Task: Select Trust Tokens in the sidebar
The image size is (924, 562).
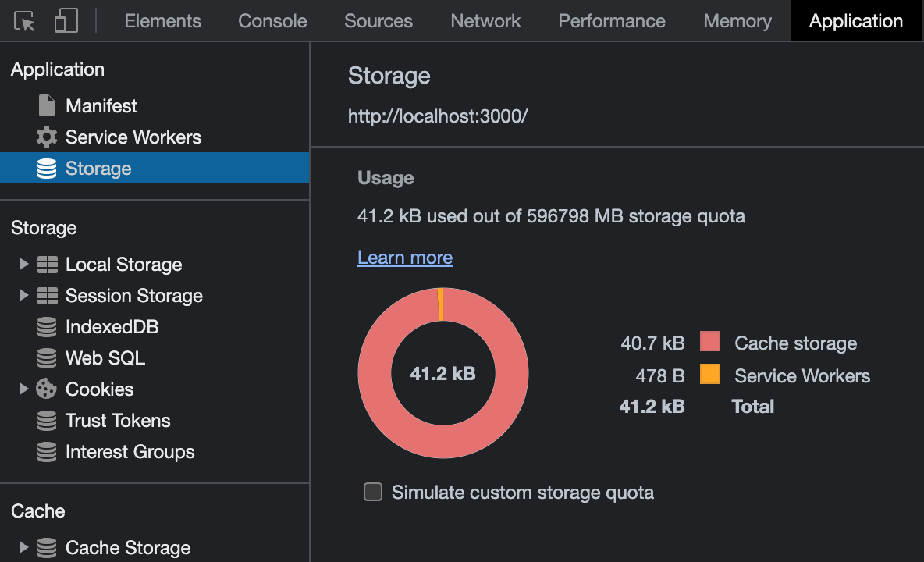Action: pos(118,420)
